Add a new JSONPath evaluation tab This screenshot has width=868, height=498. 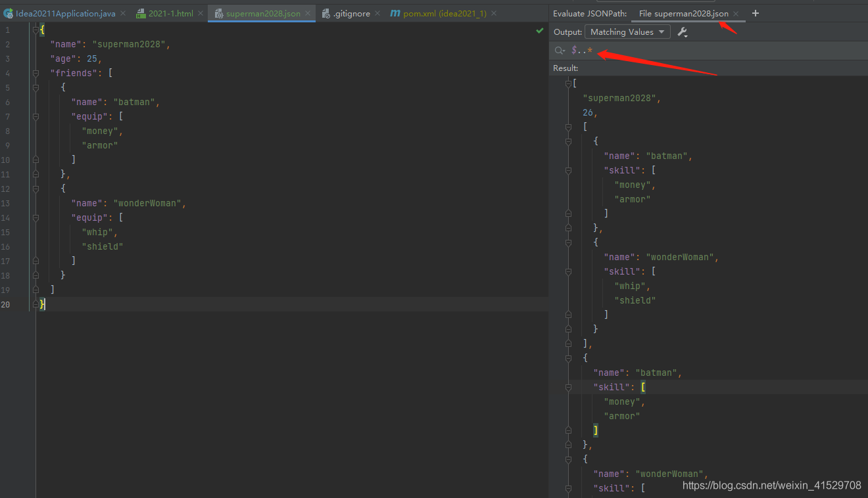coord(756,13)
